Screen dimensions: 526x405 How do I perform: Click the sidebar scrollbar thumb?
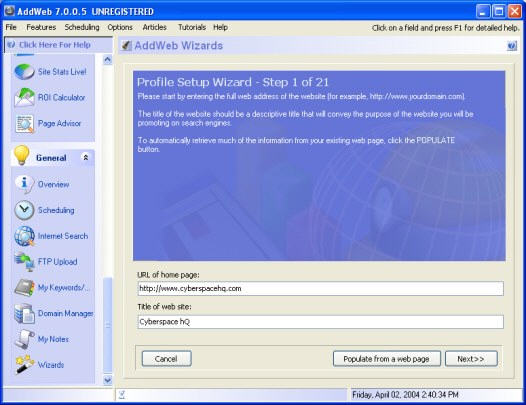click(x=108, y=325)
